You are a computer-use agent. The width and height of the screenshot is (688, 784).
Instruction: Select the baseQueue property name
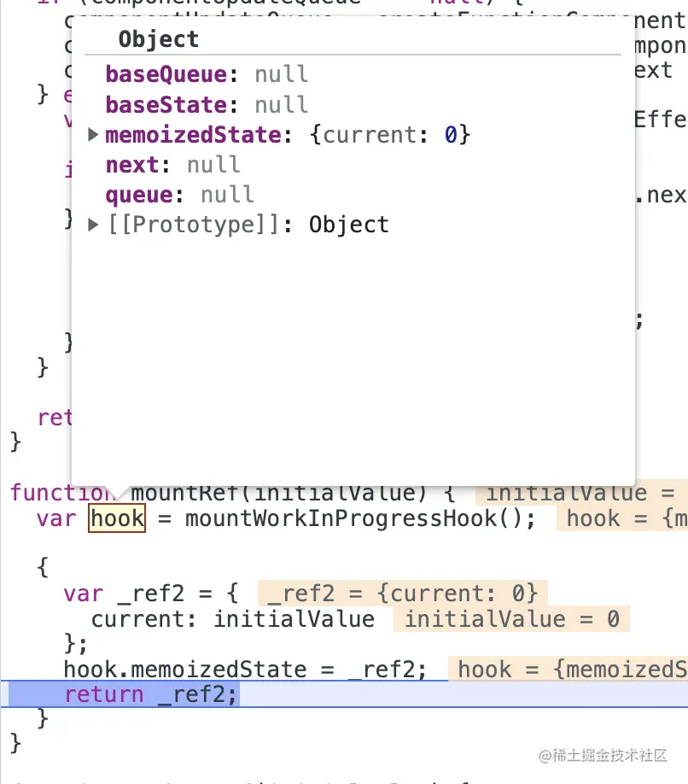pyautogui.click(x=166, y=74)
